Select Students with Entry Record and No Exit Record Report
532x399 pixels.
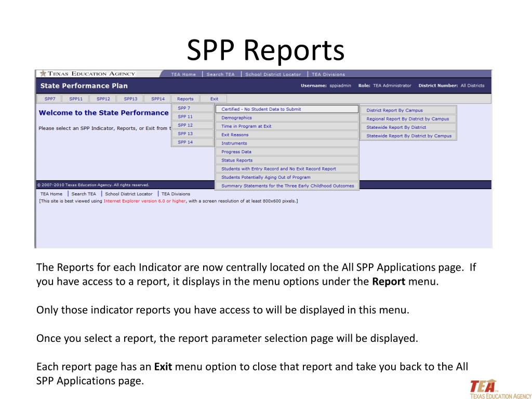point(287,169)
